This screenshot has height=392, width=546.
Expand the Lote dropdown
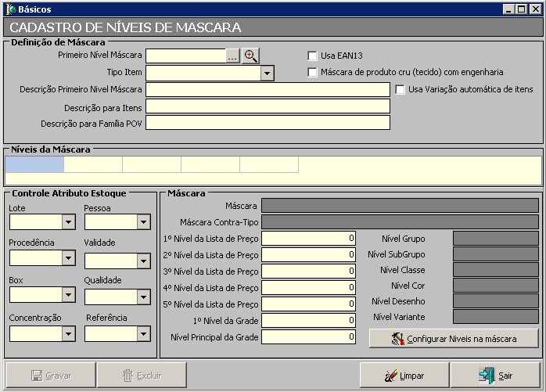coord(69,223)
